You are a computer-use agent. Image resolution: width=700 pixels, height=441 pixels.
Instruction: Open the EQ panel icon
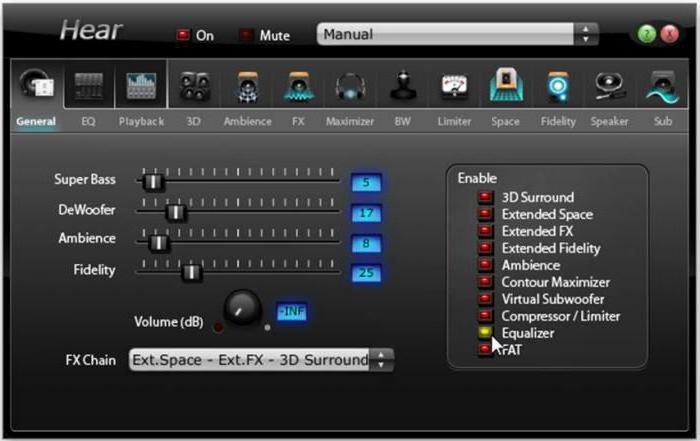click(x=89, y=88)
